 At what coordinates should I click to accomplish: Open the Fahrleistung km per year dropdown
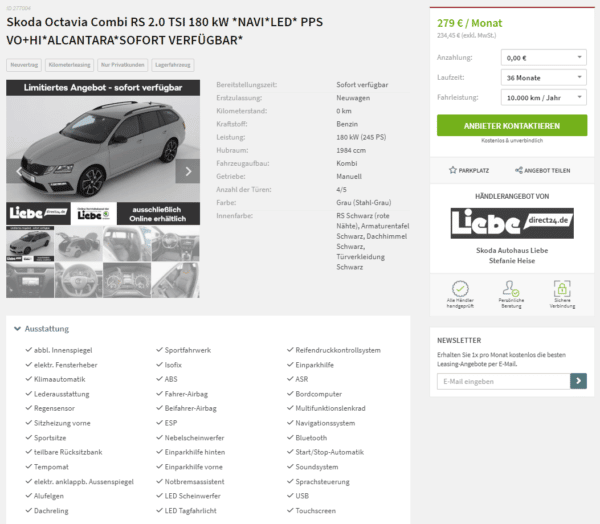tap(543, 98)
